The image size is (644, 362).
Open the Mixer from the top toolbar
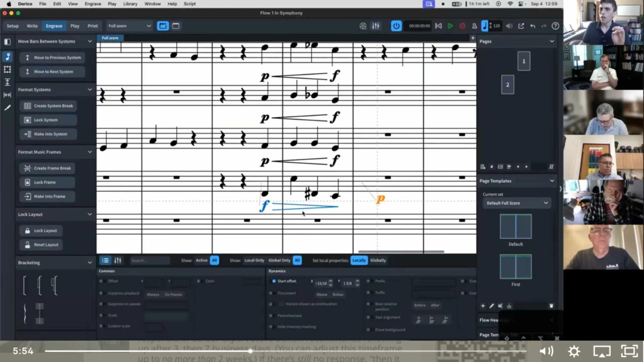pyautogui.click(x=376, y=26)
